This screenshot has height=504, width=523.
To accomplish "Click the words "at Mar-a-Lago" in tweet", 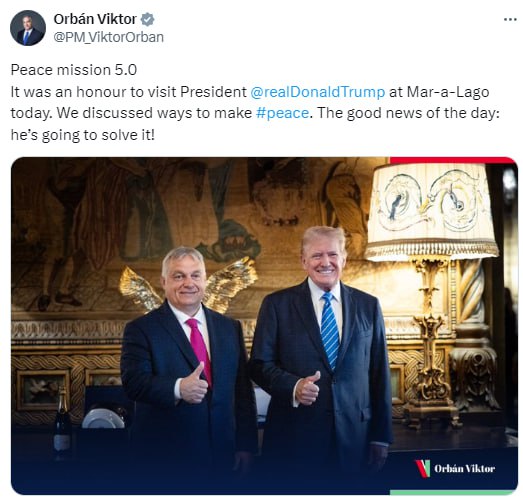I will pos(439,92).
